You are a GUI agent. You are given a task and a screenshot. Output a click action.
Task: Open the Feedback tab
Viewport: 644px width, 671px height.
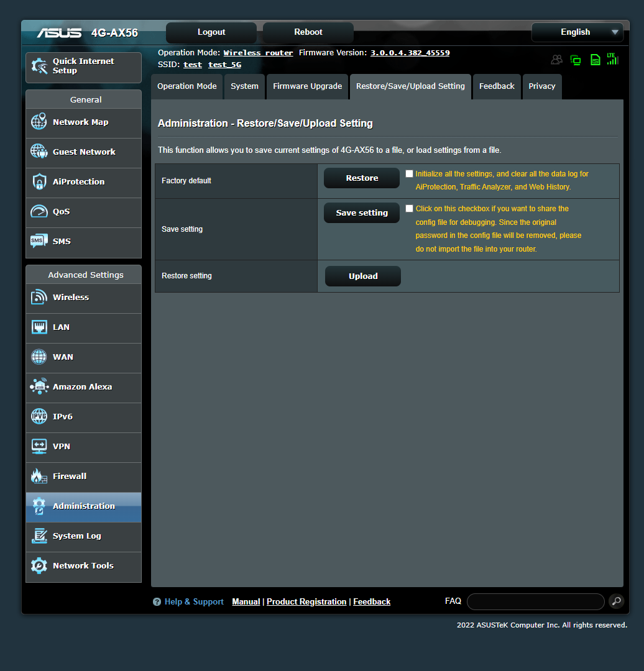click(497, 86)
